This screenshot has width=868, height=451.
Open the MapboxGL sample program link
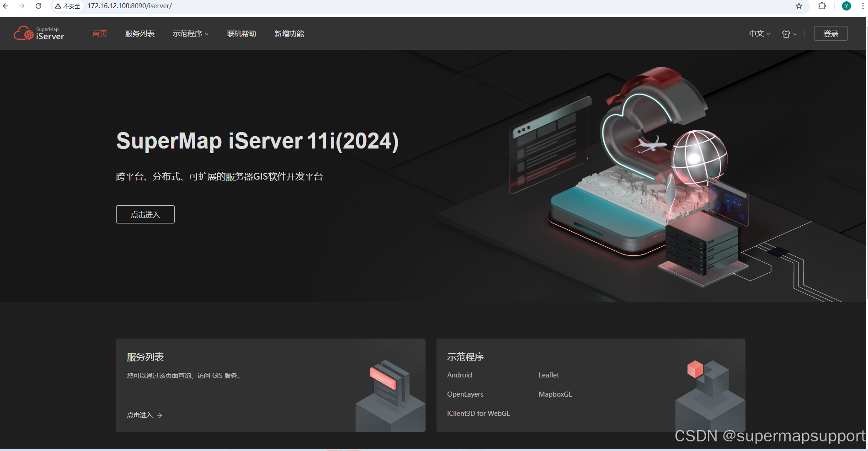click(555, 394)
